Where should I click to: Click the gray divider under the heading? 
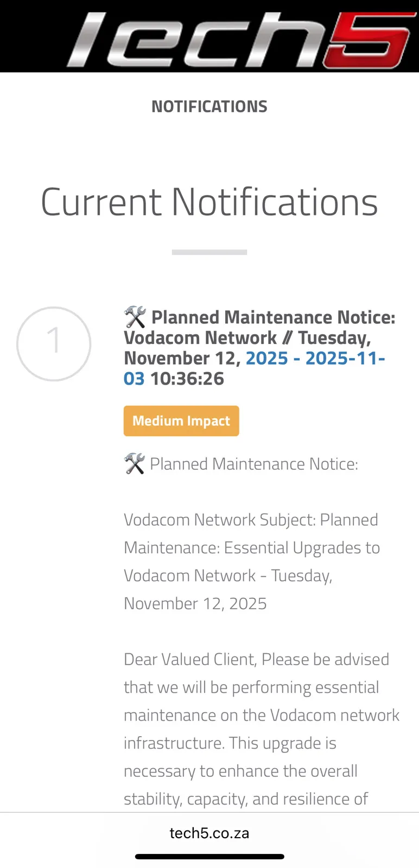click(x=210, y=252)
